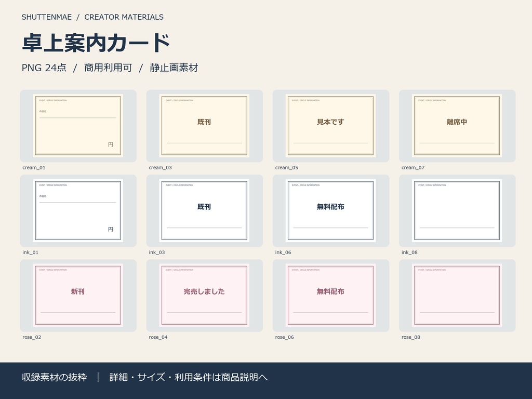Click the rose_08 file name label
The image size is (532, 399).
411,337
